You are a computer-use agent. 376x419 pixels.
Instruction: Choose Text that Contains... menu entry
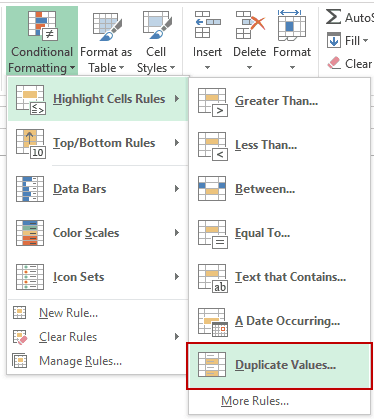coord(279,277)
